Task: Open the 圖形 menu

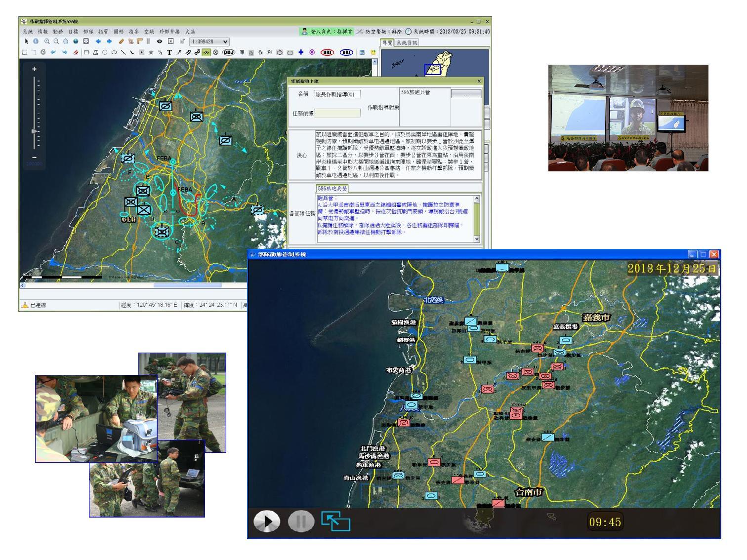Action: point(119,32)
